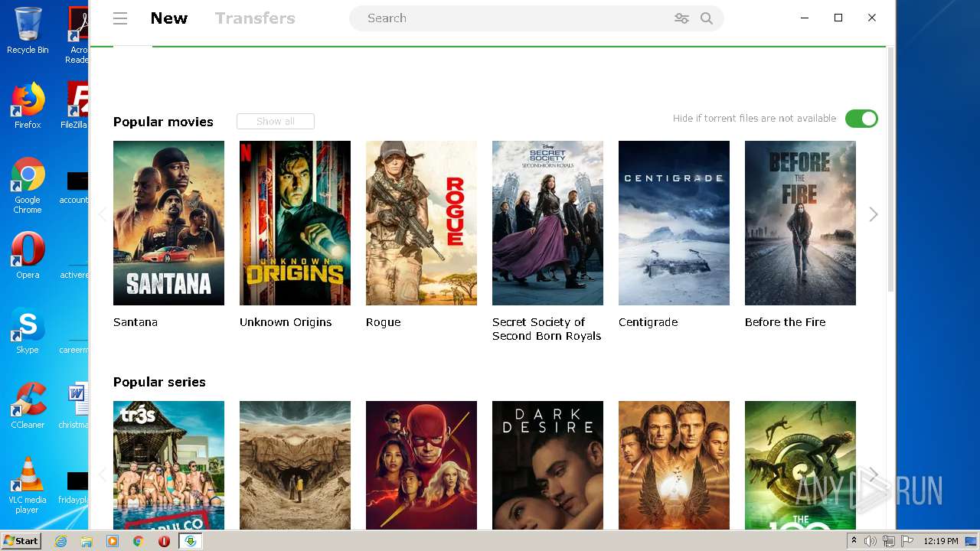The height and width of the screenshot is (551, 980).
Task: Click the taskbar clock 12:19 PM
Action: point(940,541)
